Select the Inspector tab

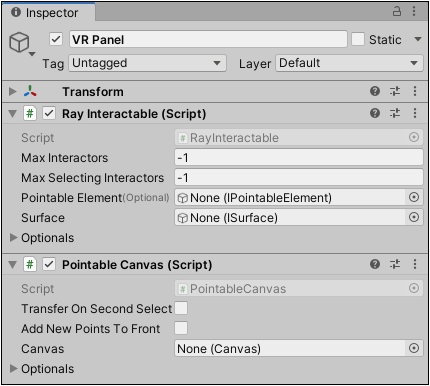tap(49, 13)
